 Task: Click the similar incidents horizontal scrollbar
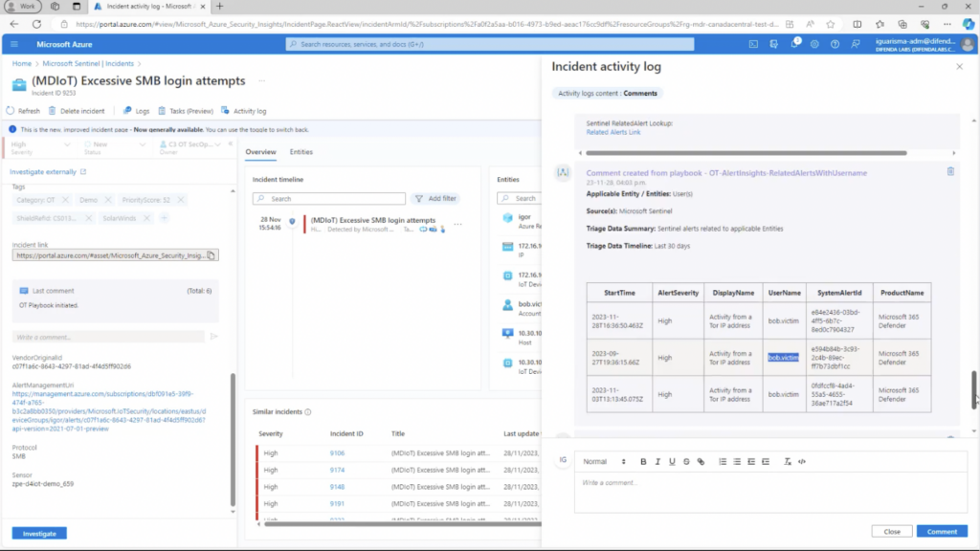[403, 524]
